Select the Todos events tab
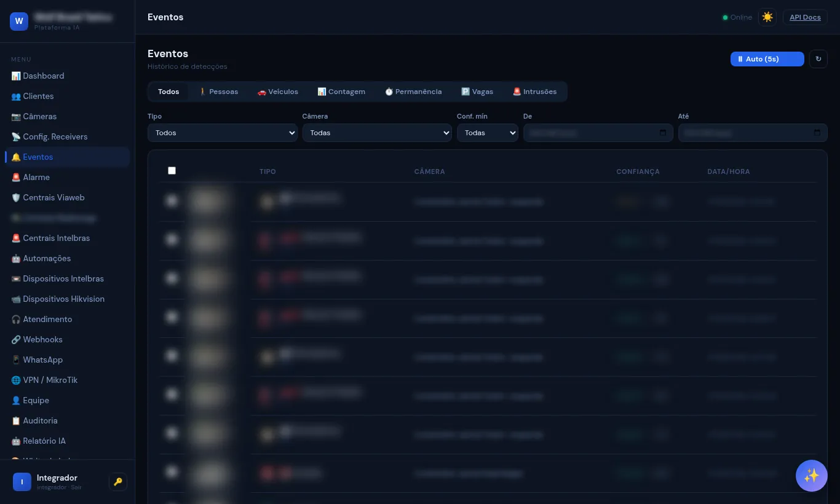The height and width of the screenshot is (504, 840). click(168, 92)
